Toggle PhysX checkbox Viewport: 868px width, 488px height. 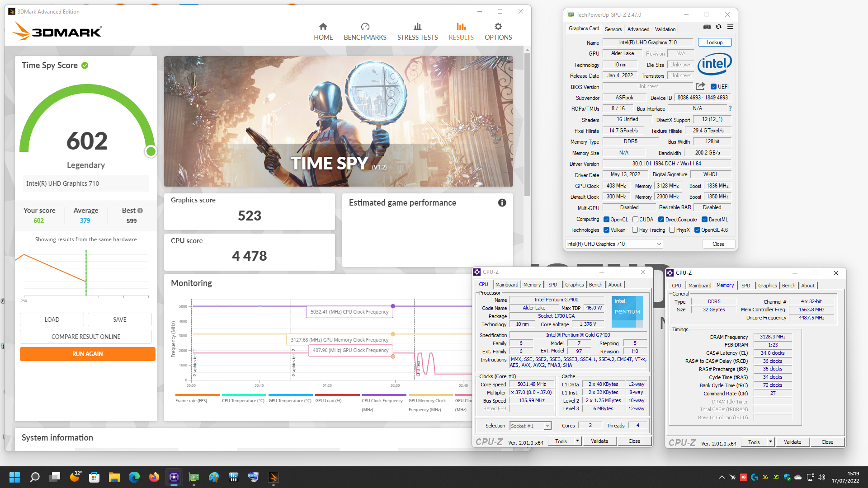(x=672, y=230)
